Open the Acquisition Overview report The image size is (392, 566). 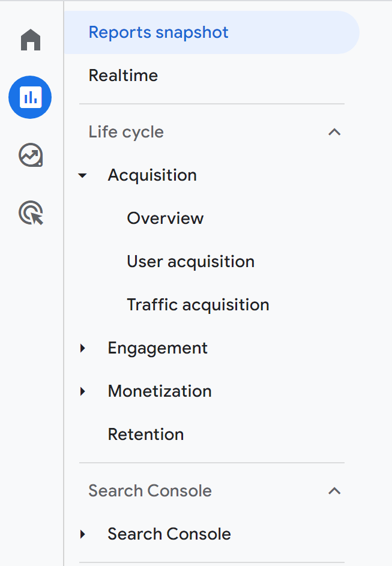click(x=165, y=218)
